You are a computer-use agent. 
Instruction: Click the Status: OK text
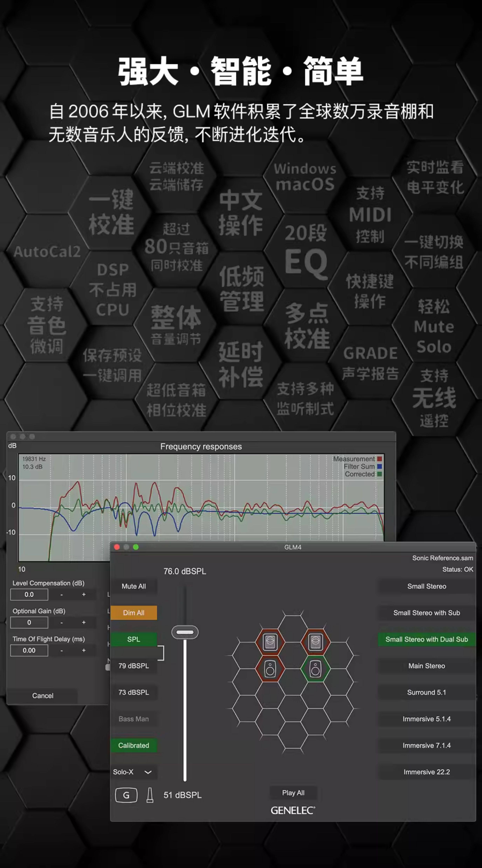point(458,570)
